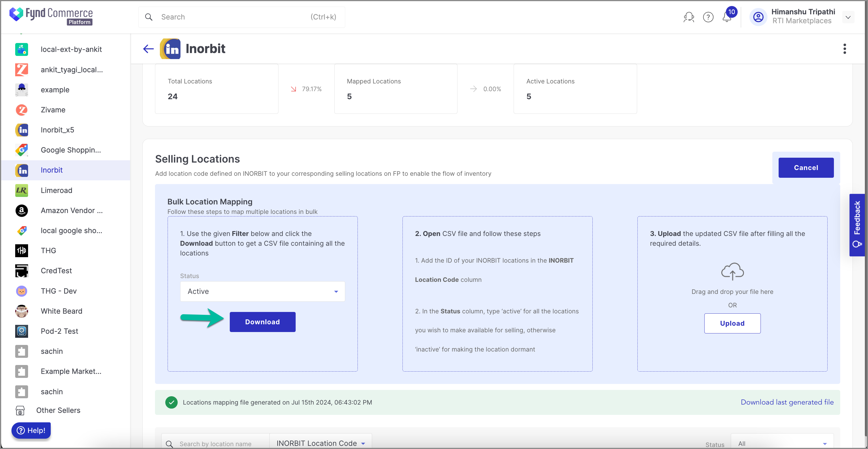This screenshot has height=449, width=868.
Task: Open the bottom Status All dropdown
Action: tap(782, 443)
